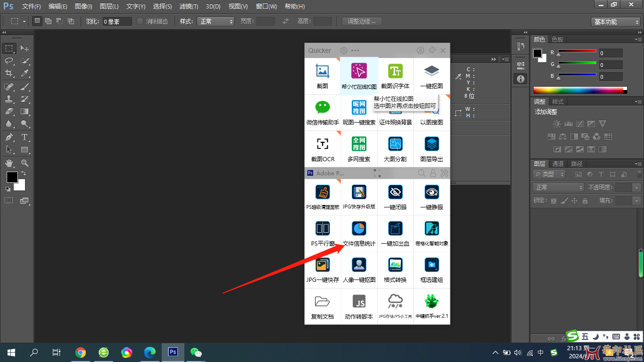644x362 pixels.
Task: Click 多网搜索 action in Quicker
Action: [x=359, y=149]
